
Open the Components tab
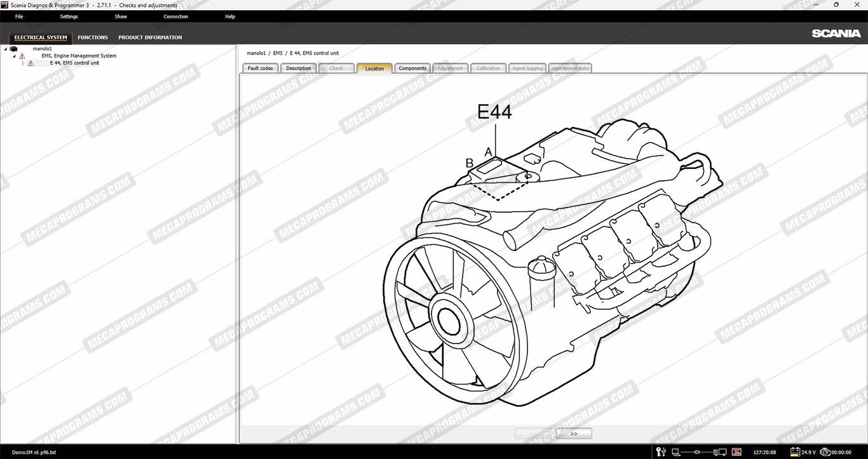pyautogui.click(x=412, y=68)
